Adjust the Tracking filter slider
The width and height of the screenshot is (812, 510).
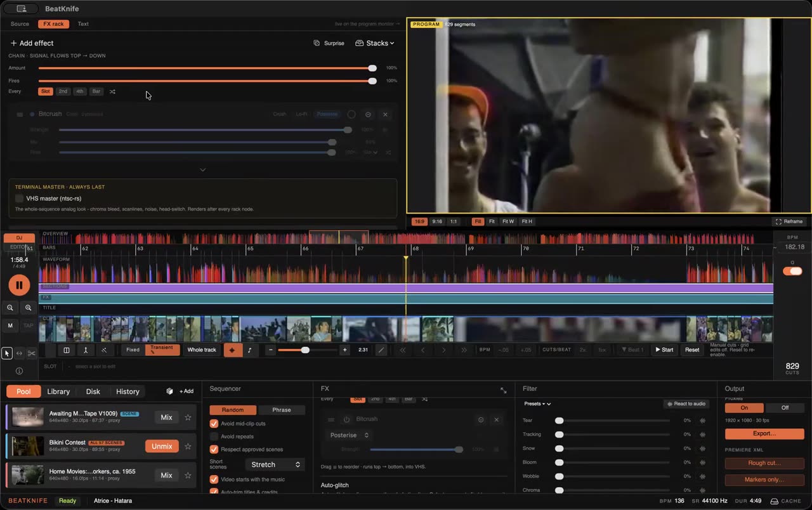point(612,435)
